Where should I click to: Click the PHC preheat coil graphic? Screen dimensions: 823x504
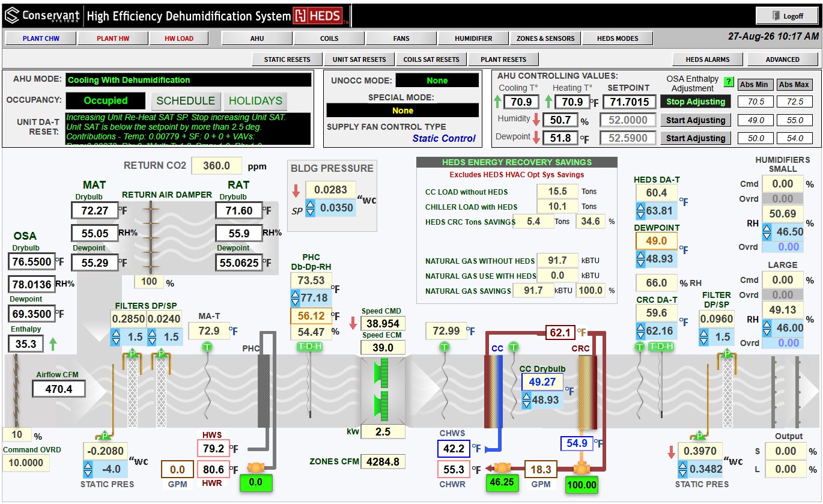click(x=263, y=390)
